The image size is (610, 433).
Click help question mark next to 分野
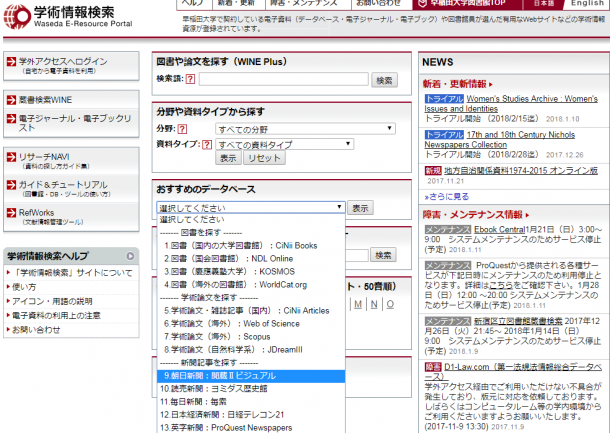(x=182, y=129)
